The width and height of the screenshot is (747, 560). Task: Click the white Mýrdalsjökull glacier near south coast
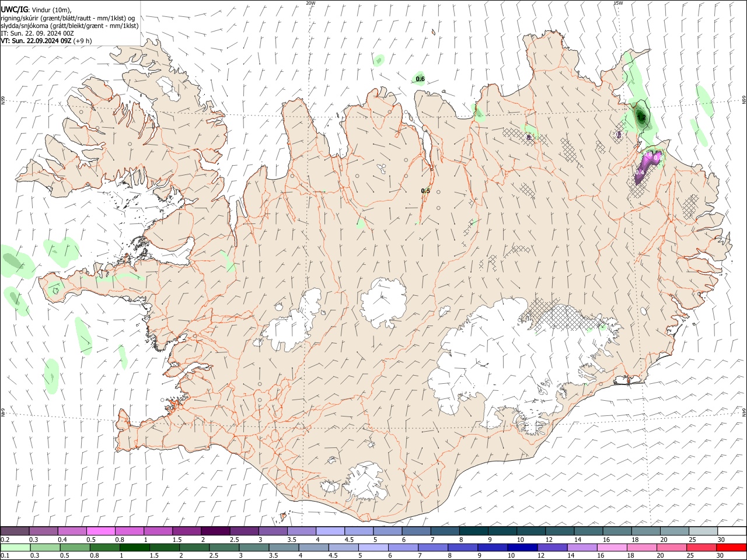click(365, 482)
